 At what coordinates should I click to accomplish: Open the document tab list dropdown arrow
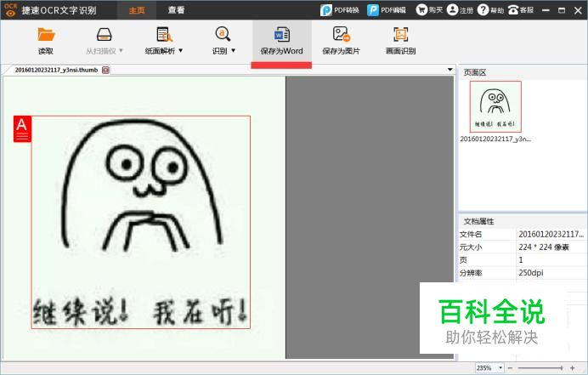tap(449, 70)
